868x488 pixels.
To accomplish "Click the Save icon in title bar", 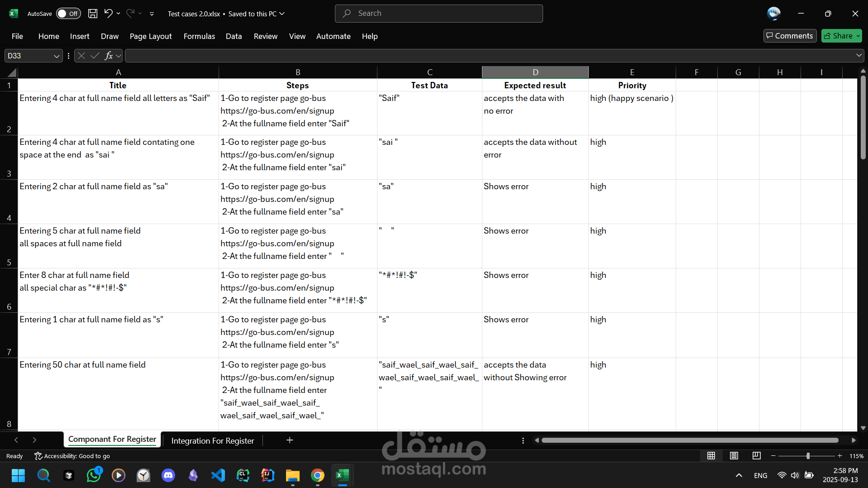I will 93,14.
